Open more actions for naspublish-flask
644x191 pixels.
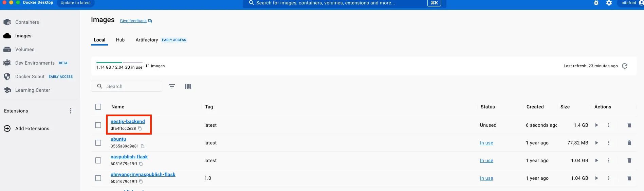click(609, 160)
